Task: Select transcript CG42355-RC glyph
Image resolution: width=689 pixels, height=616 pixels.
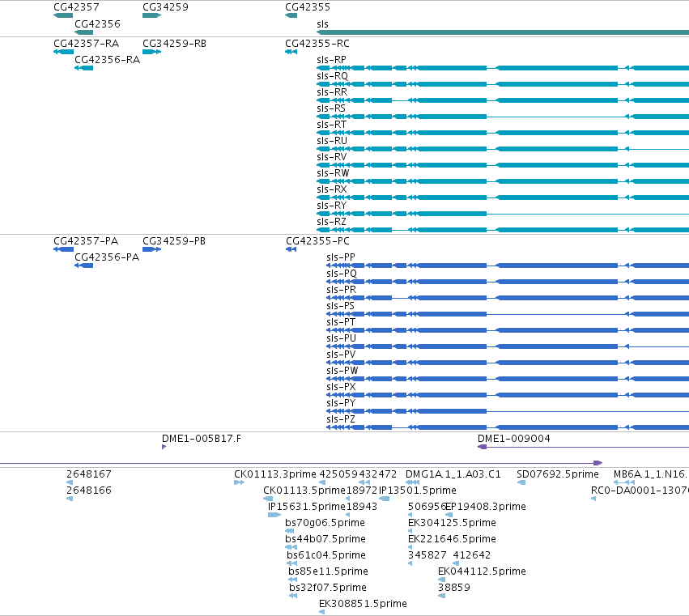Action: [x=291, y=52]
